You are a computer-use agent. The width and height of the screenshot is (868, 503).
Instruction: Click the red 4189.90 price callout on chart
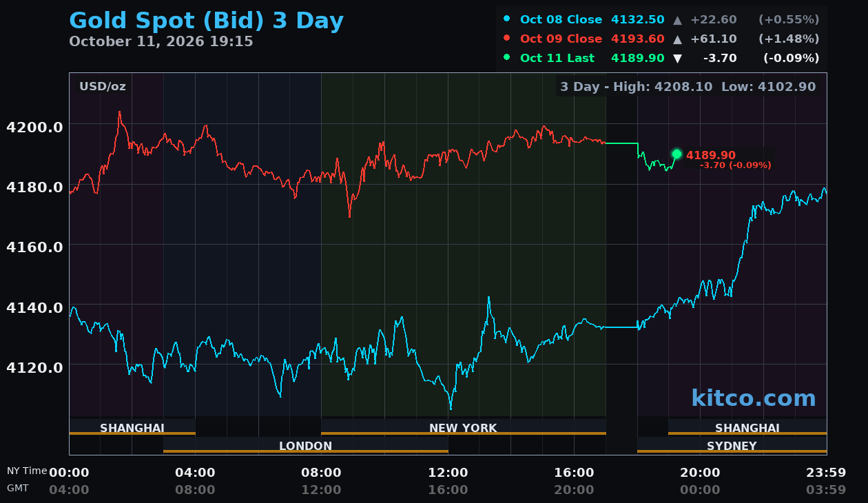711,156
